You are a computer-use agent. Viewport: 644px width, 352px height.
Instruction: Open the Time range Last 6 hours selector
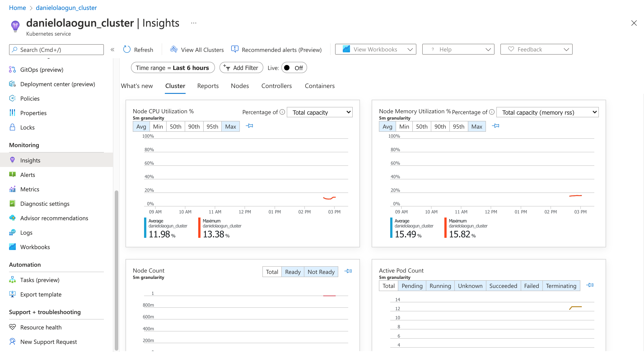[x=173, y=68]
